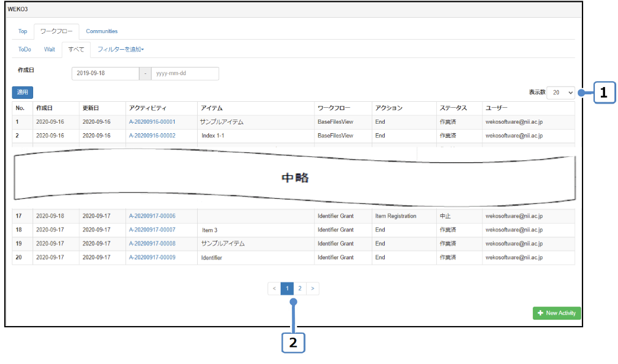The image size is (618, 364).
Task: Open activity A-20200917-00009 link
Action: (x=152, y=257)
